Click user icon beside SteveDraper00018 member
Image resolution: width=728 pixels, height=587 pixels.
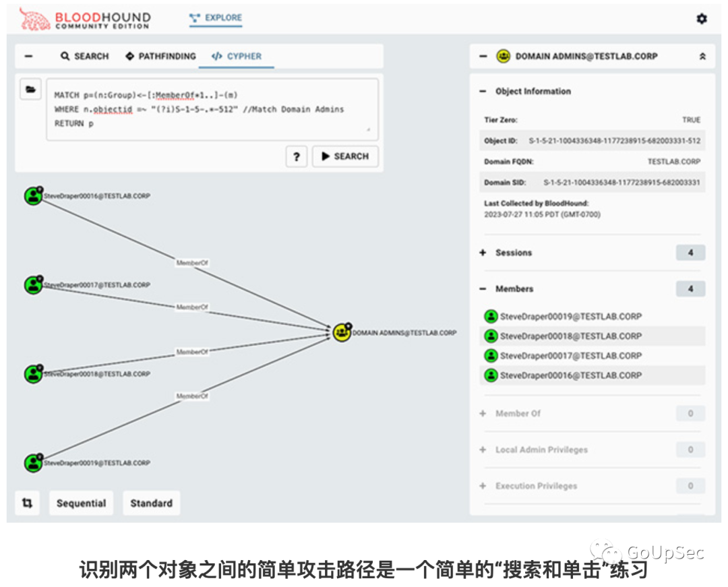491,336
